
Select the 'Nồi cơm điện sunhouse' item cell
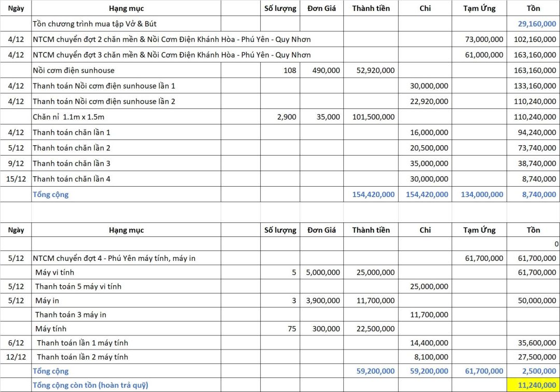(x=74, y=70)
